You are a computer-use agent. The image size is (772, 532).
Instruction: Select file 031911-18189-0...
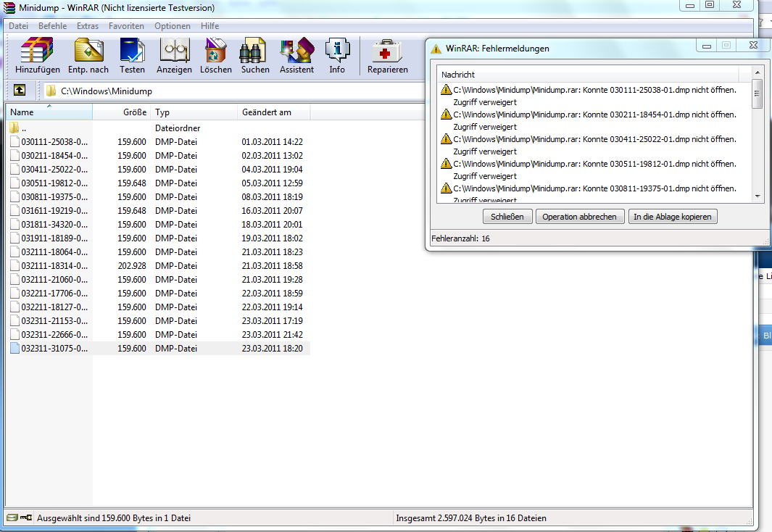(x=54, y=238)
